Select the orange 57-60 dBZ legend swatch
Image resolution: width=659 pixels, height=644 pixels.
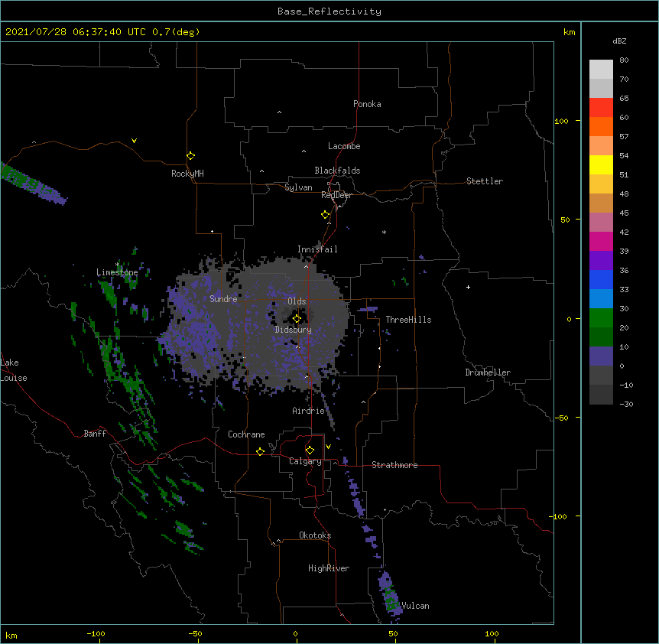pos(601,126)
